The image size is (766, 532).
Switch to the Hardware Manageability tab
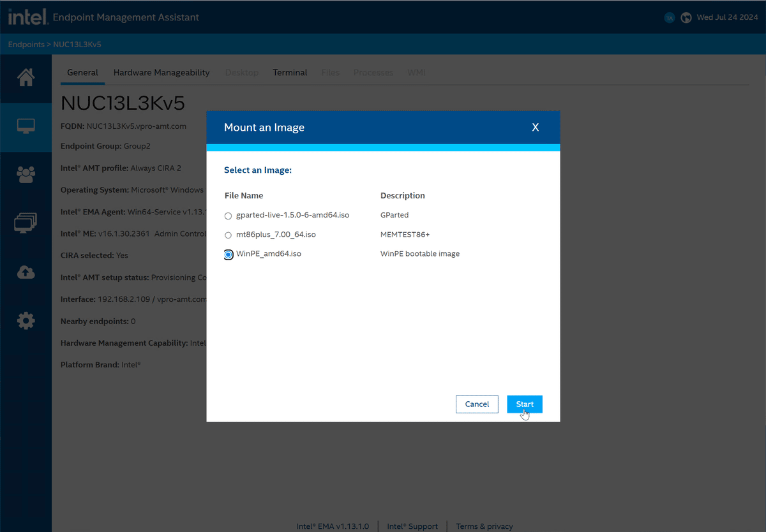[x=161, y=73]
